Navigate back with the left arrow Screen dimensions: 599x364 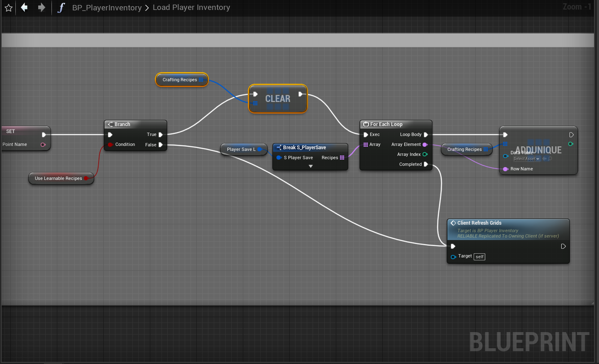click(24, 7)
